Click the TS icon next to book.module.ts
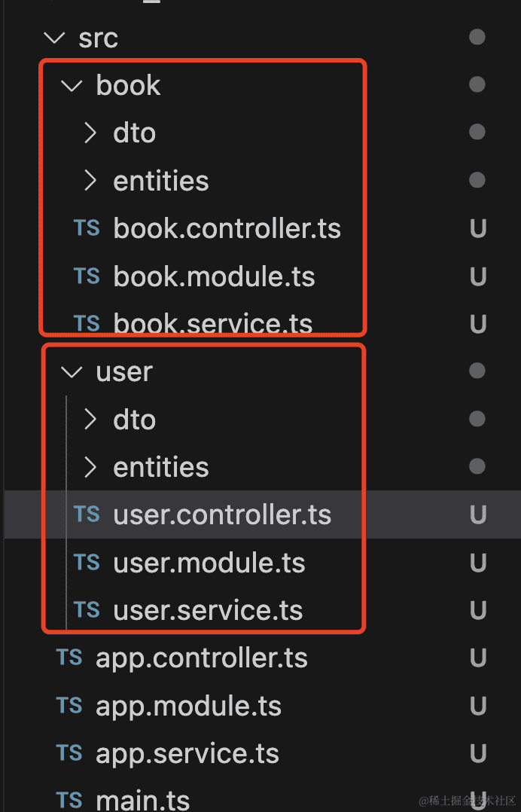521x812 pixels. (87, 276)
